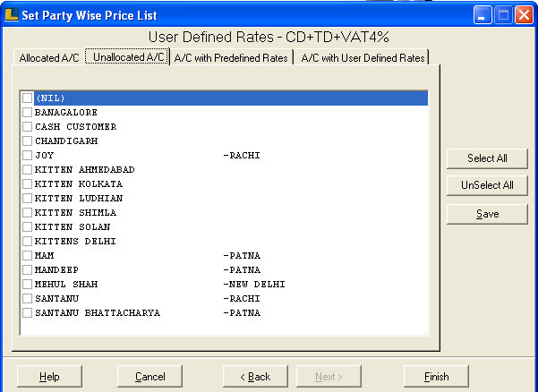Viewport: 538px width, 392px height.
Task: Click -RACHI beside SANTANU
Action: coord(242,298)
